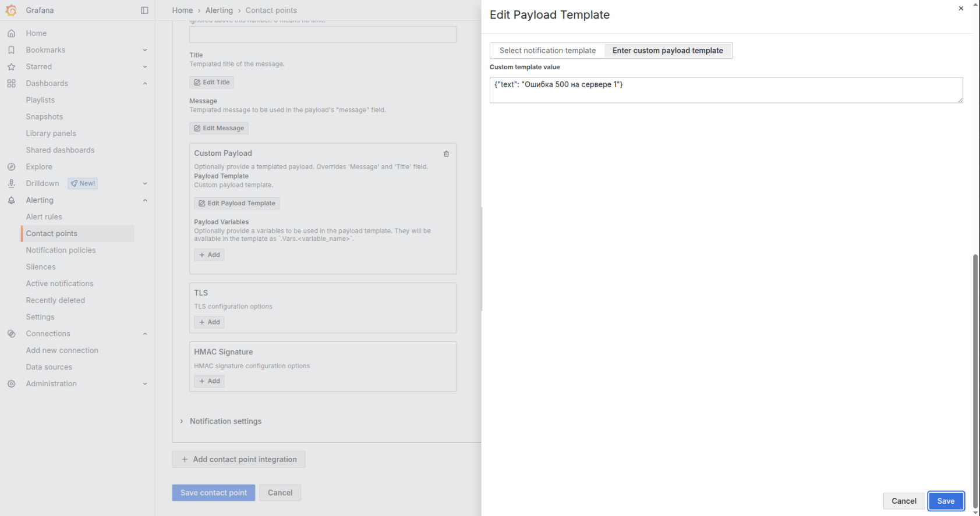Save the payload template
Screen dimensions: 980x516
point(946,501)
